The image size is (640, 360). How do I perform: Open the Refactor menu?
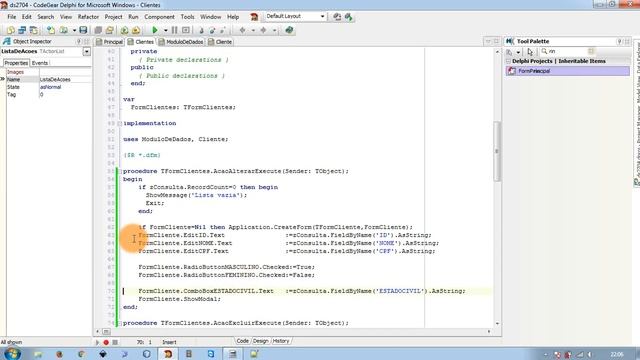click(x=88, y=17)
